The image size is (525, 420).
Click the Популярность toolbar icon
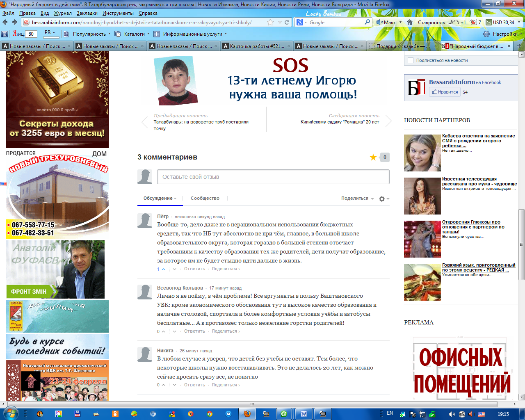[x=66, y=34]
